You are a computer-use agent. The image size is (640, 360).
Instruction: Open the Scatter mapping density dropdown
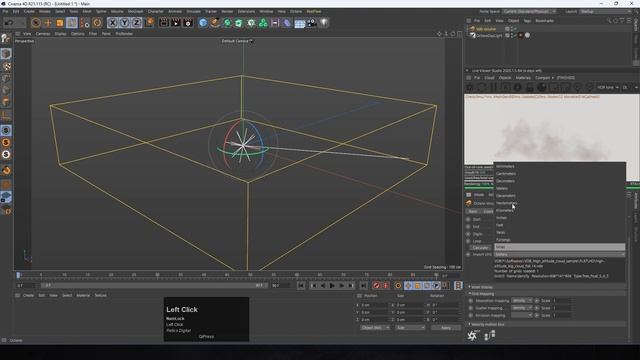tap(522, 308)
